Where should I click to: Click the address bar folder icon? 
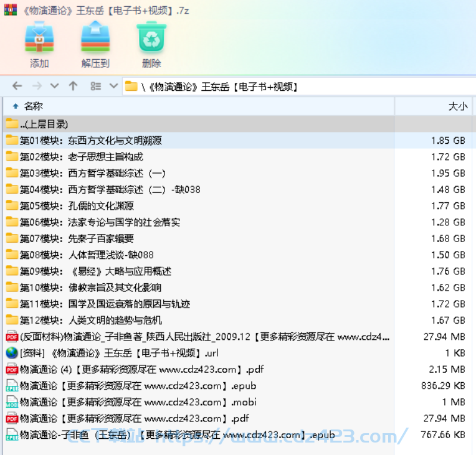click(131, 86)
